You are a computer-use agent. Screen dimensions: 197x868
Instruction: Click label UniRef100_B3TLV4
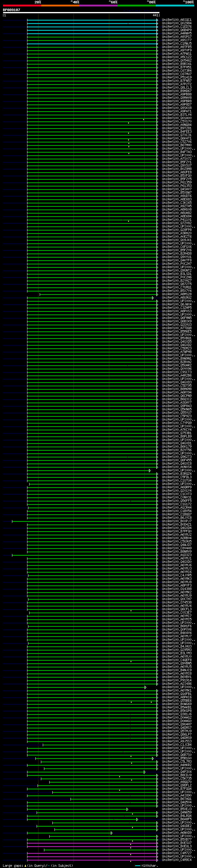point(176,115)
